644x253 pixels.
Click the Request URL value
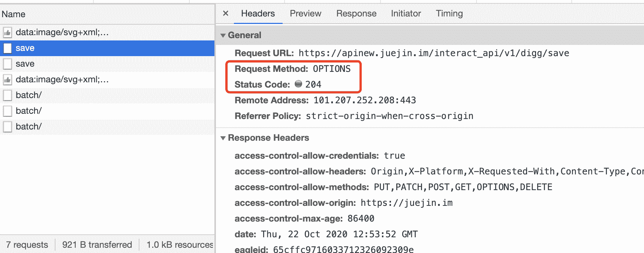pyautogui.click(x=434, y=53)
